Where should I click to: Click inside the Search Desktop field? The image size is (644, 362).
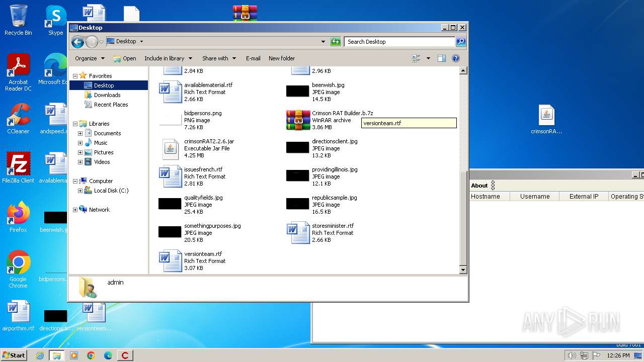[399, 42]
